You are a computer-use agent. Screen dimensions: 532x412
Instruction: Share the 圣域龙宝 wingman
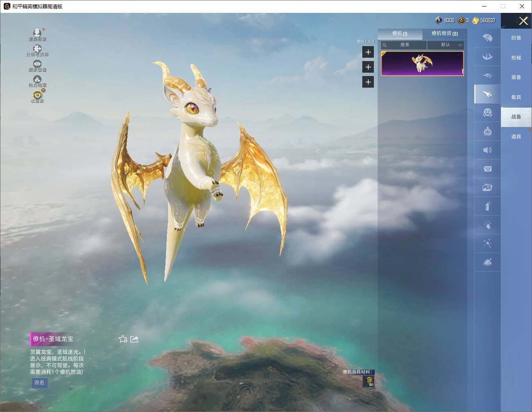click(x=134, y=339)
